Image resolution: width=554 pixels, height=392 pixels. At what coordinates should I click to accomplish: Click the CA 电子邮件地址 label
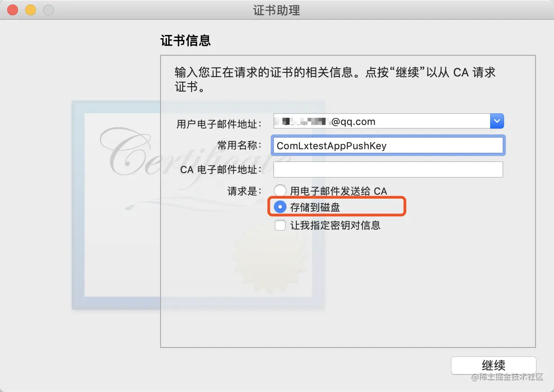pyautogui.click(x=221, y=170)
